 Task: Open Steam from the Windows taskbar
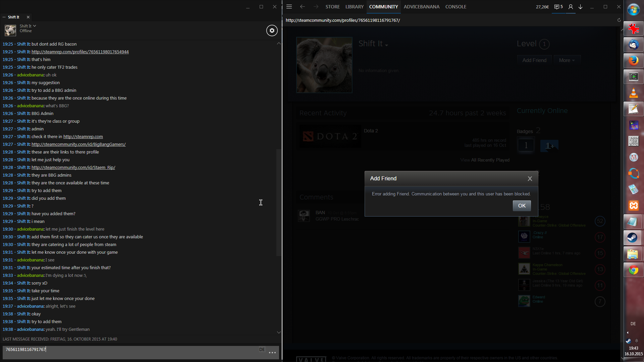pos(633,238)
